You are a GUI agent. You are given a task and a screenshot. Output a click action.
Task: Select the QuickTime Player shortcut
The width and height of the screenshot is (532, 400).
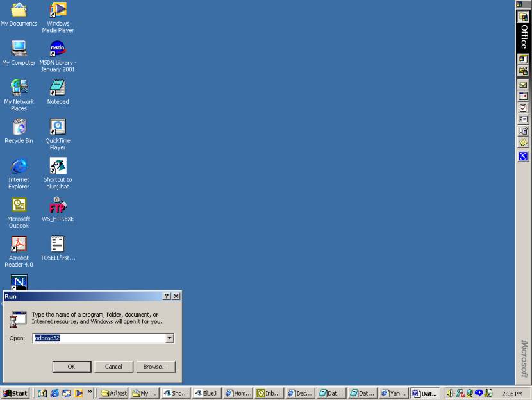click(58, 135)
